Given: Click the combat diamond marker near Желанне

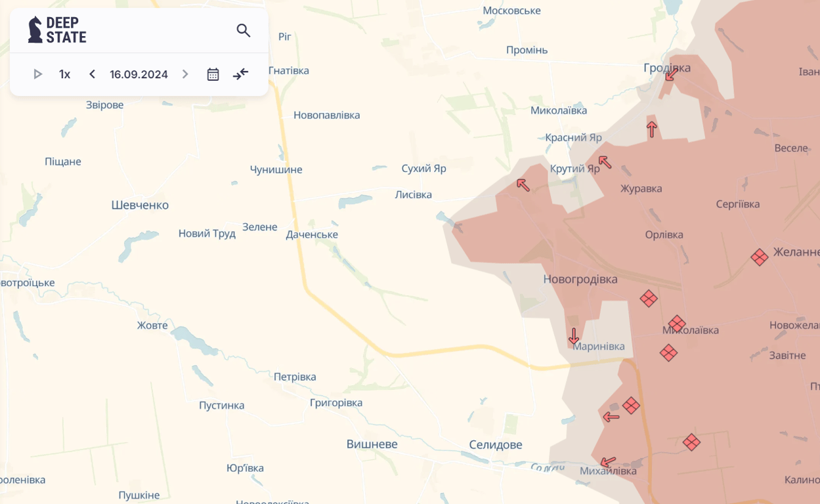Looking at the screenshot, I should 760,257.
